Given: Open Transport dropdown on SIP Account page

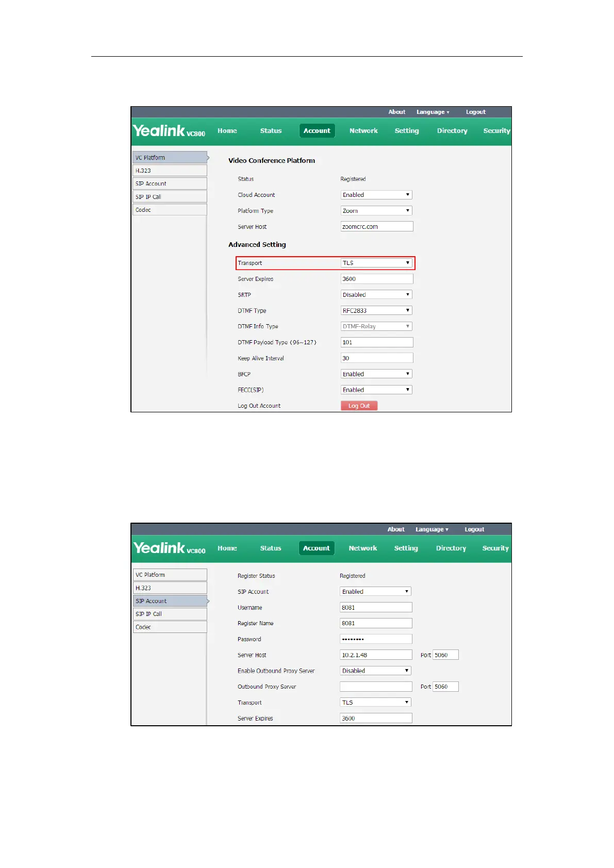Looking at the screenshot, I should tap(375, 703).
